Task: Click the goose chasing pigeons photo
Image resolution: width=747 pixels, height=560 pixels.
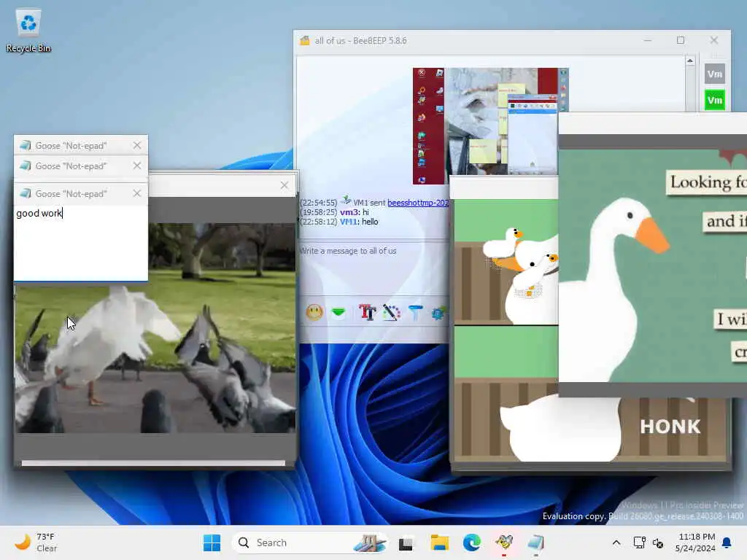Action: [155, 328]
